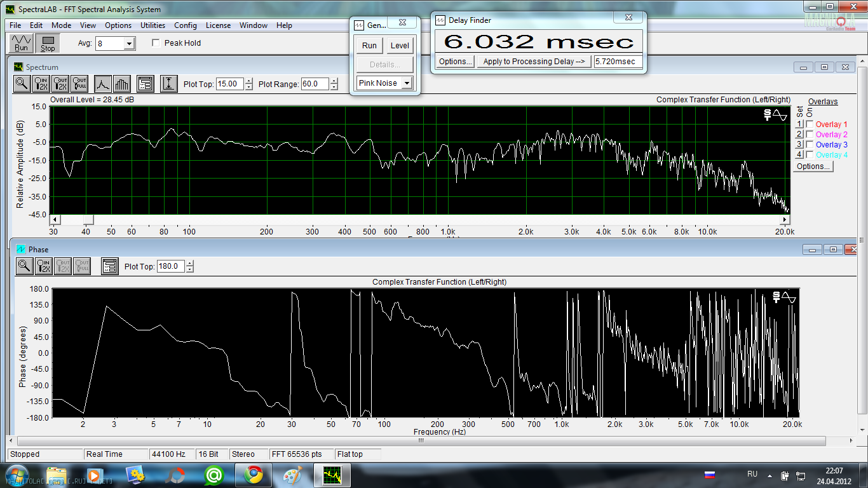Screen dimensions: 868x488
Task: Click the Overlays Options button
Action: tap(813, 166)
